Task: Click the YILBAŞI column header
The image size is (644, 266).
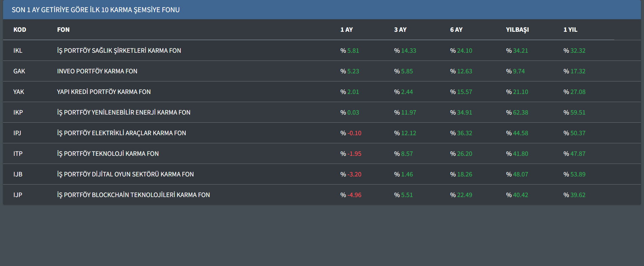Action: (517, 30)
